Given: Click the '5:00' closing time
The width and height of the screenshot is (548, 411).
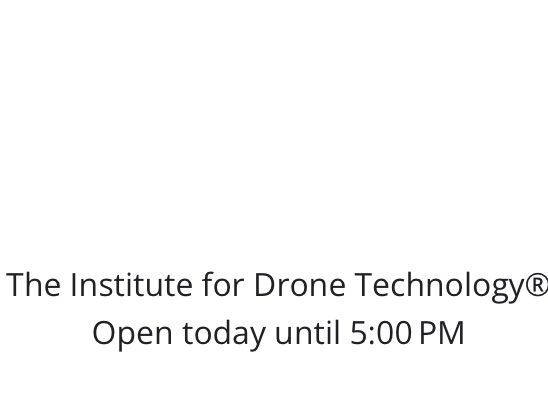Looking at the screenshot, I should pos(381,332).
